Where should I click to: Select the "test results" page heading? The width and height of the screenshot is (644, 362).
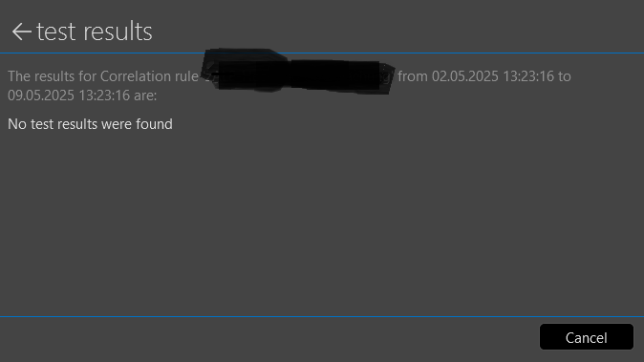click(x=94, y=32)
